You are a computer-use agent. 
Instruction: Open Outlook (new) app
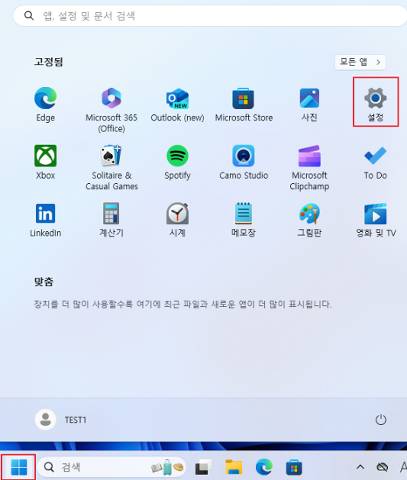pyautogui.click(x=177, y=105)
